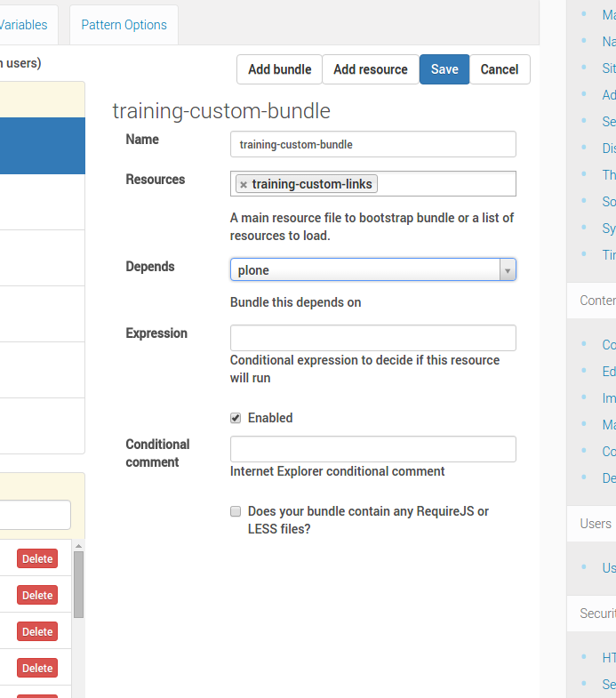
Task: Click the scrollbar up arrow in list
Action: tap(79, 546)
